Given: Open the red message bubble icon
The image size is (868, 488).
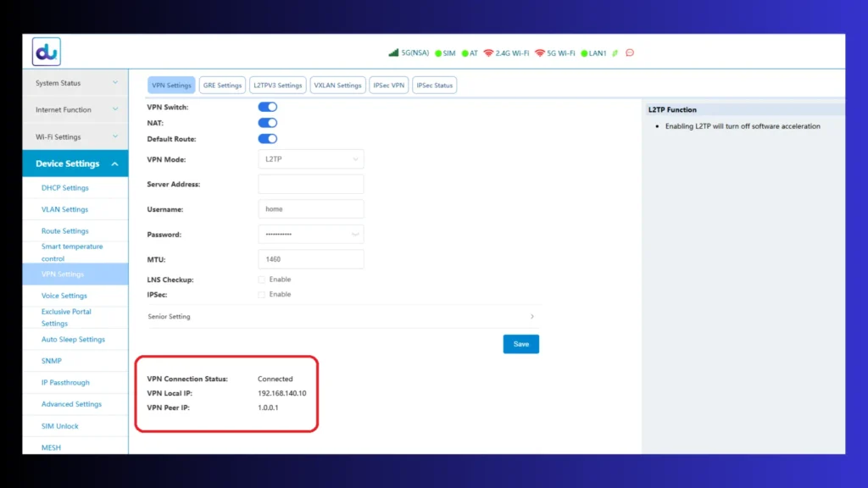Looking at the screenshot, I should point(630,53).
